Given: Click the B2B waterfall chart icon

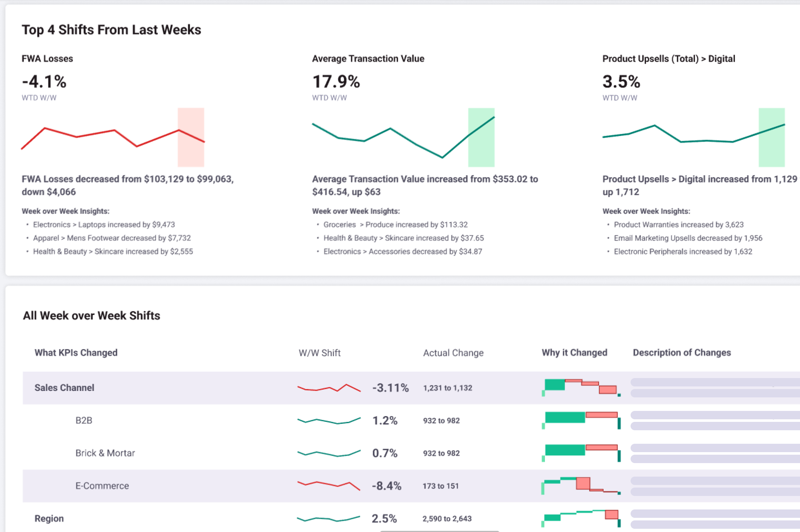Looking at the screenshot, I should 581,420.
